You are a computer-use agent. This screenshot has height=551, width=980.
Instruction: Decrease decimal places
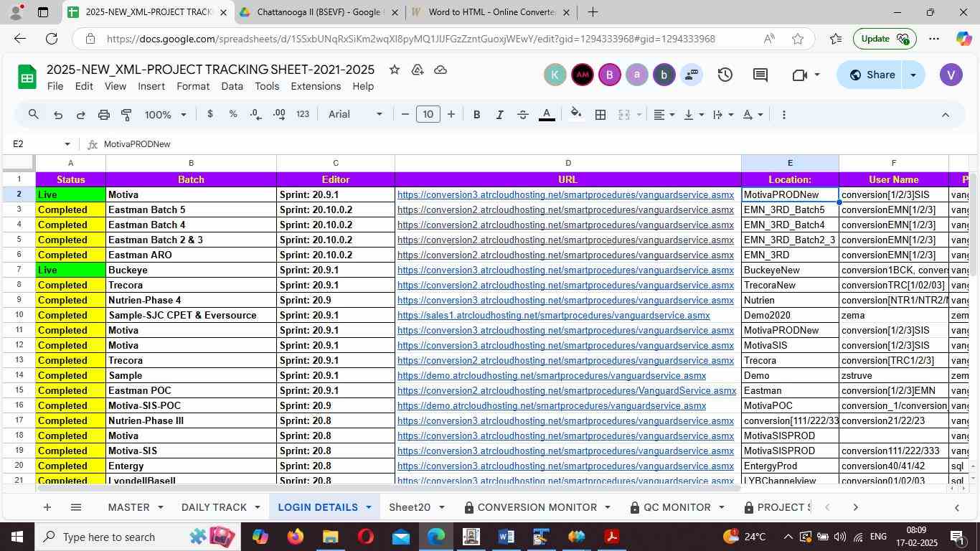pos(255,115)
